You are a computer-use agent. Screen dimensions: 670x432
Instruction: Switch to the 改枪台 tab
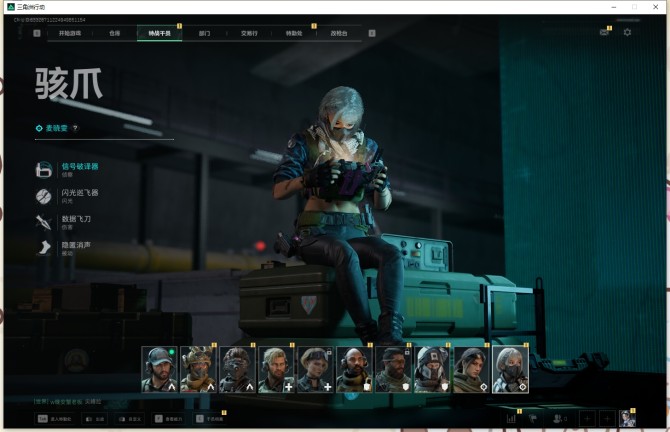[339, 33]
